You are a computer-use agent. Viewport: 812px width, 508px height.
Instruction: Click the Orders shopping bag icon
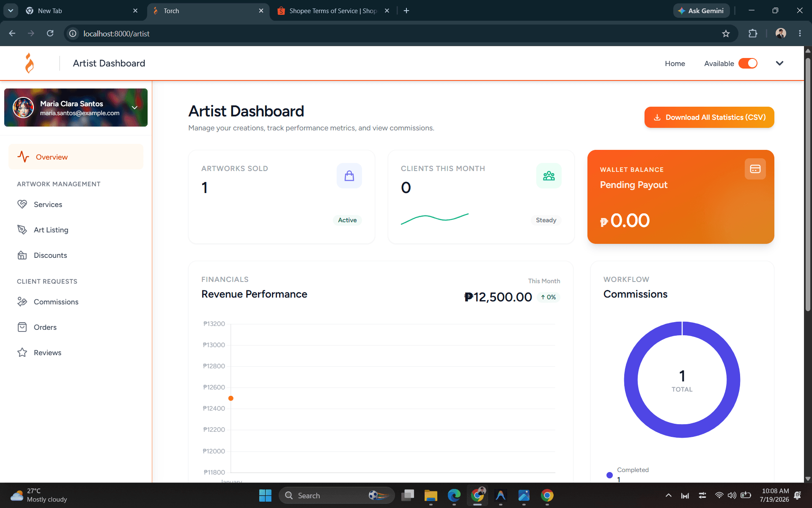click(22, 327)
